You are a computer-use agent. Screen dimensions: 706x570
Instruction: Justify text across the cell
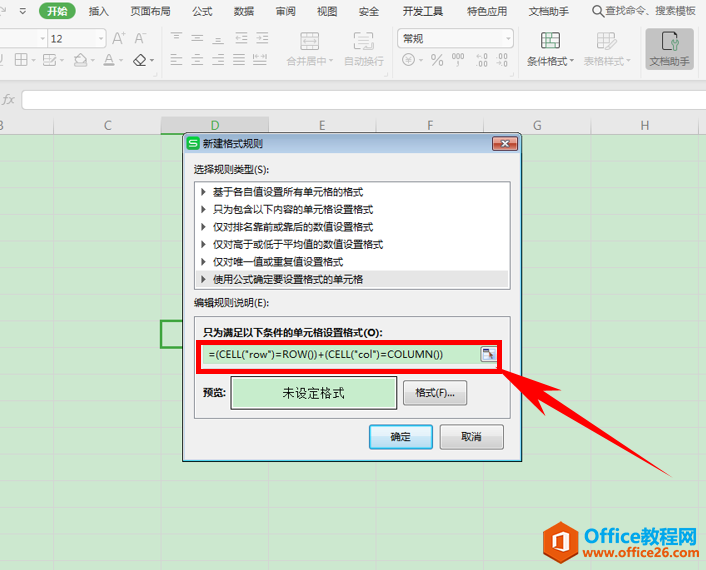click(x=239, y=59)
